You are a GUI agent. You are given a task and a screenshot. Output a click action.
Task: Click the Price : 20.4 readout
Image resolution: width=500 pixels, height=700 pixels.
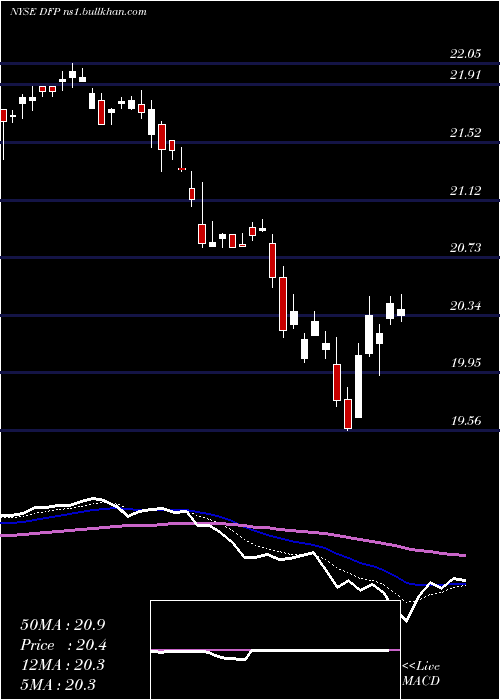pos(63,645)
